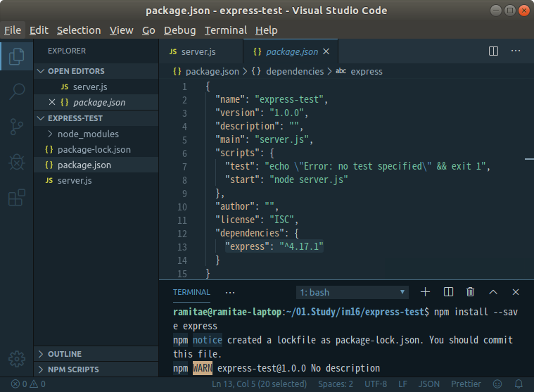Click the express breadcrumb item
534x392 pixels.
[367, 71]
